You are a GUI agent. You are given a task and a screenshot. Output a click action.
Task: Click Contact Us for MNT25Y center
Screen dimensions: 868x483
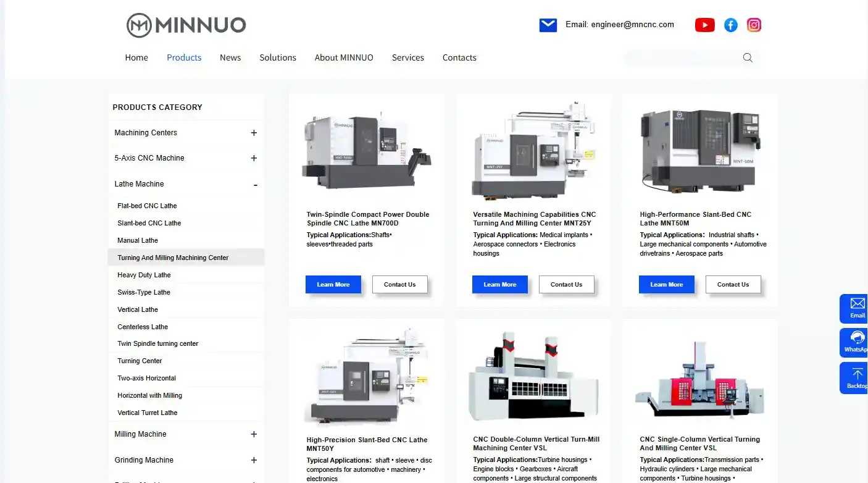[x=566, y=284]
